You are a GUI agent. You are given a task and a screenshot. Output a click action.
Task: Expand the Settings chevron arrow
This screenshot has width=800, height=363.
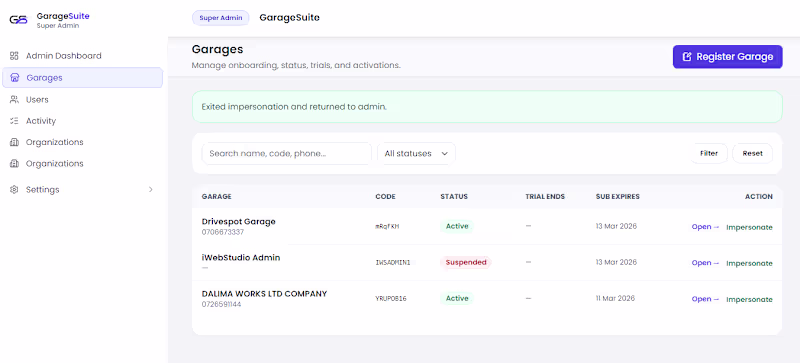click(151, 189)
